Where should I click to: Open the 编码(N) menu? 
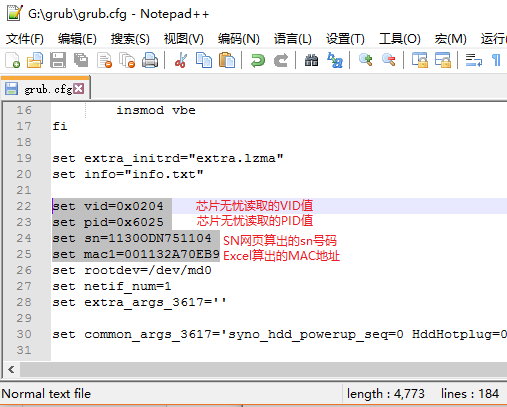coord(239,39)
